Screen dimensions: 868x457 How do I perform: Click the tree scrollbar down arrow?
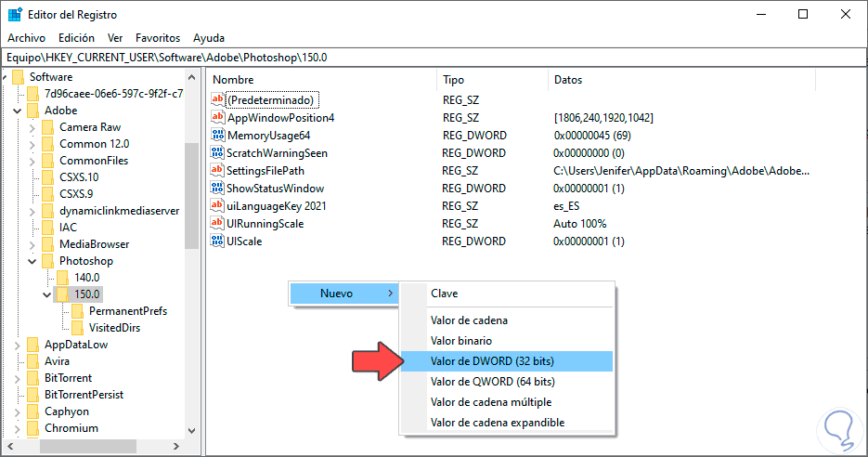pos(192,431)
